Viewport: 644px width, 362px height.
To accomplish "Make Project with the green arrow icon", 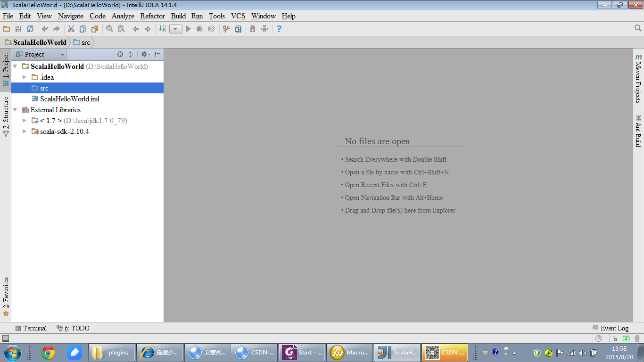I will tap(162, 29).
